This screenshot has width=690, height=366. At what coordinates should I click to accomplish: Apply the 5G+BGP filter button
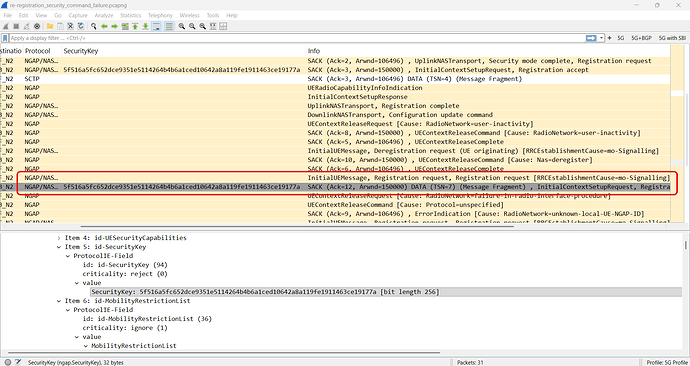[x=641, y=38]
